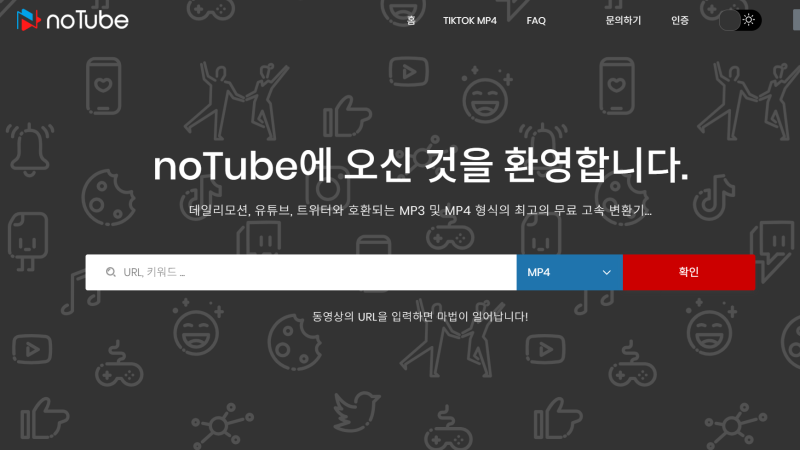Click the noTube logo
This screenshot has height=450, width=800.
point(72,20)
